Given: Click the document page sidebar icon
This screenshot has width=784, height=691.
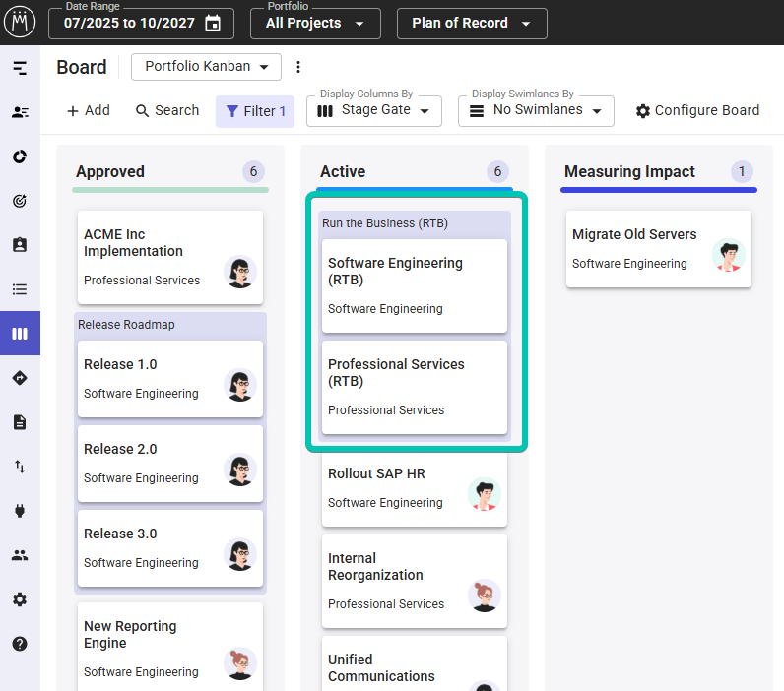Looking at the screenshot, I should click(x=20, y=422).
